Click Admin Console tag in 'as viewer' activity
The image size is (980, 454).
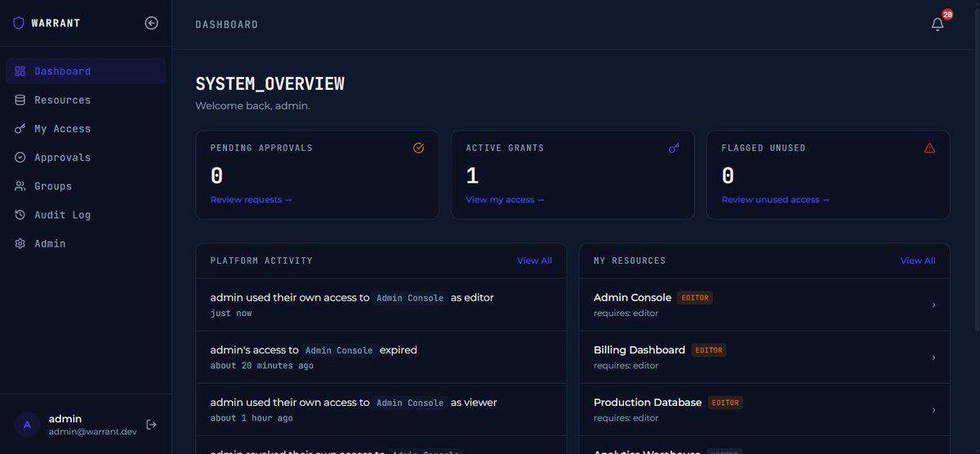click(410, 403)
